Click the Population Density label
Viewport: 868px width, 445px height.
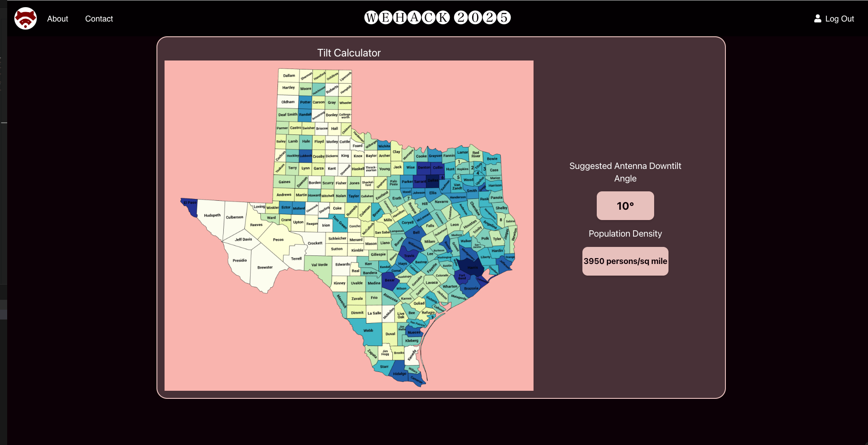click(x=625, y=233)
